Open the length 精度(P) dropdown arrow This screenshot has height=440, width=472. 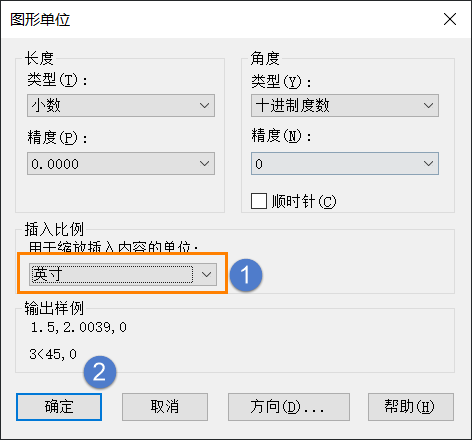[x=204, y=164]
